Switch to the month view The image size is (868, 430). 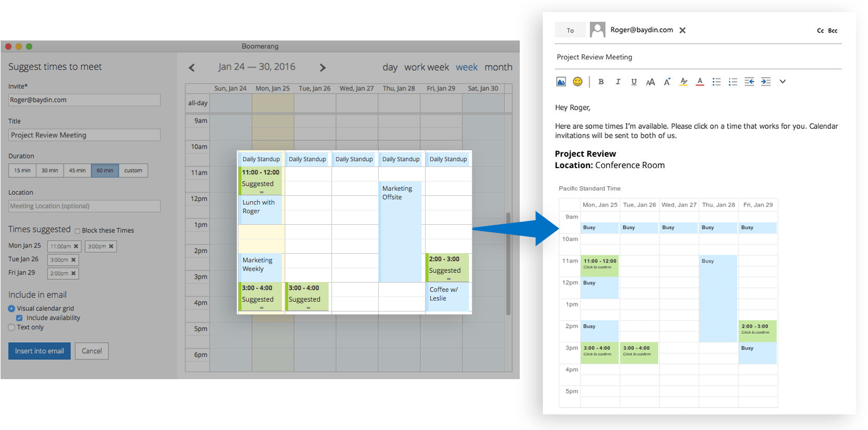click(498, 67)
